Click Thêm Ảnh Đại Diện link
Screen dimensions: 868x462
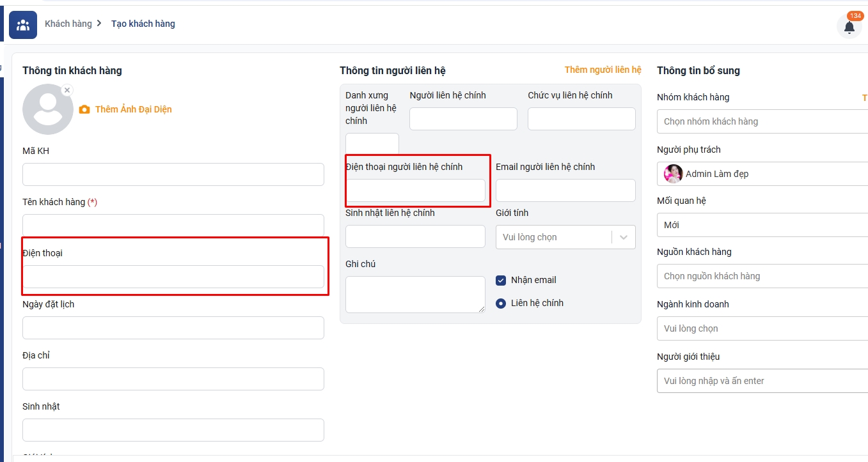pyautogui.click(x=133, y=109)
